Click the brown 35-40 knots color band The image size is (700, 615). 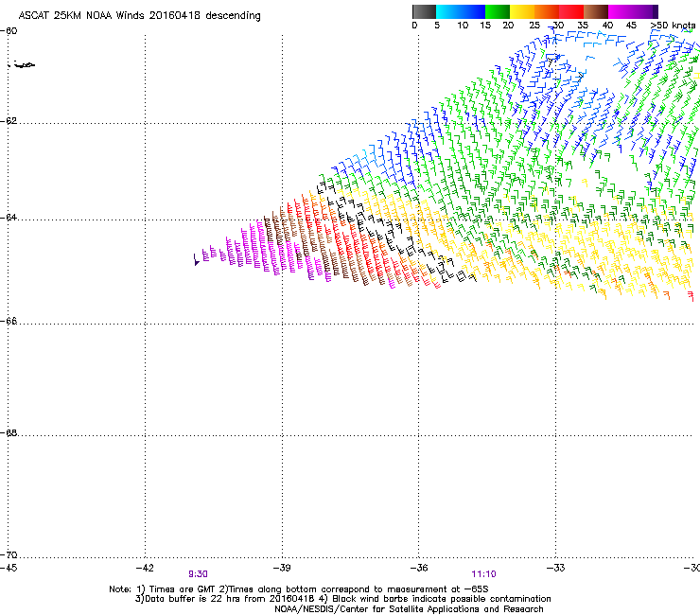(596, 11)
